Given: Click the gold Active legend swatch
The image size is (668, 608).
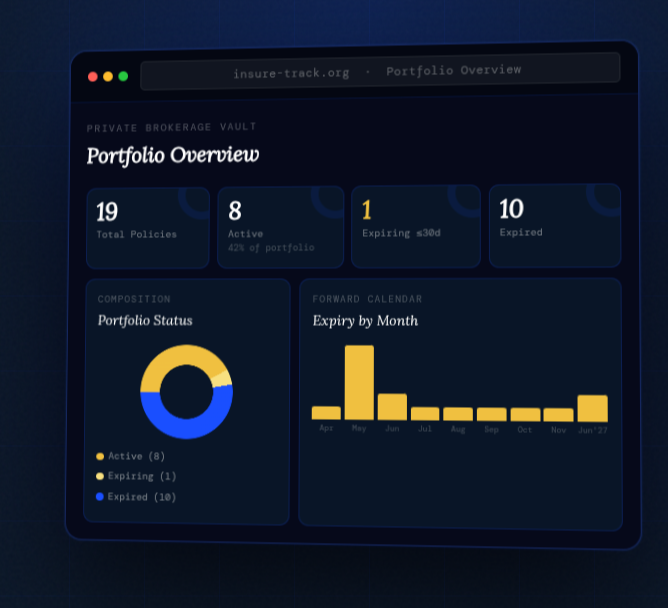Looking at the screenshot, I should point(100,456).
